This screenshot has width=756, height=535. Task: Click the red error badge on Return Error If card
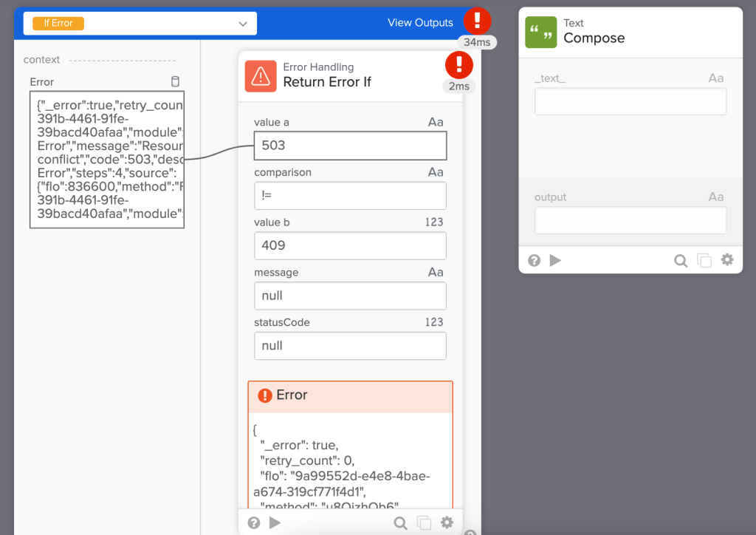click(458, 65)
